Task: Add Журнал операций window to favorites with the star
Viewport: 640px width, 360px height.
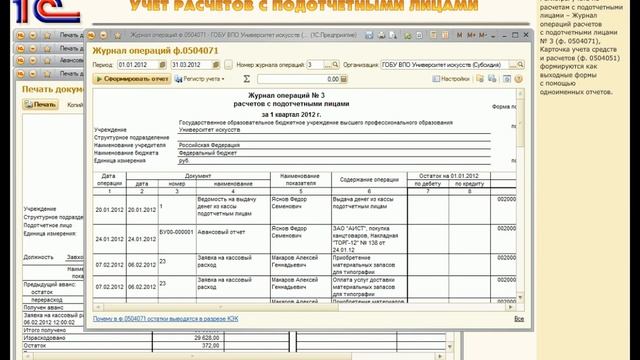Action: [x=118, y=36]
